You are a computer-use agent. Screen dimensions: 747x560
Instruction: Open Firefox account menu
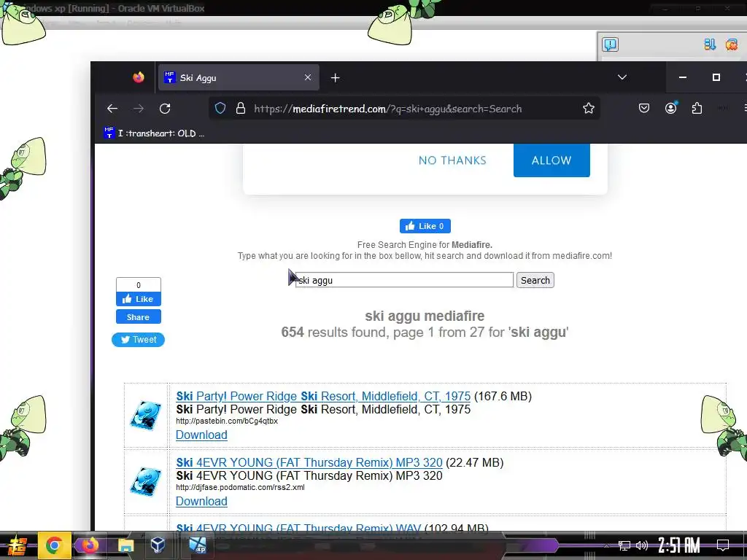[x=671, y=109]
